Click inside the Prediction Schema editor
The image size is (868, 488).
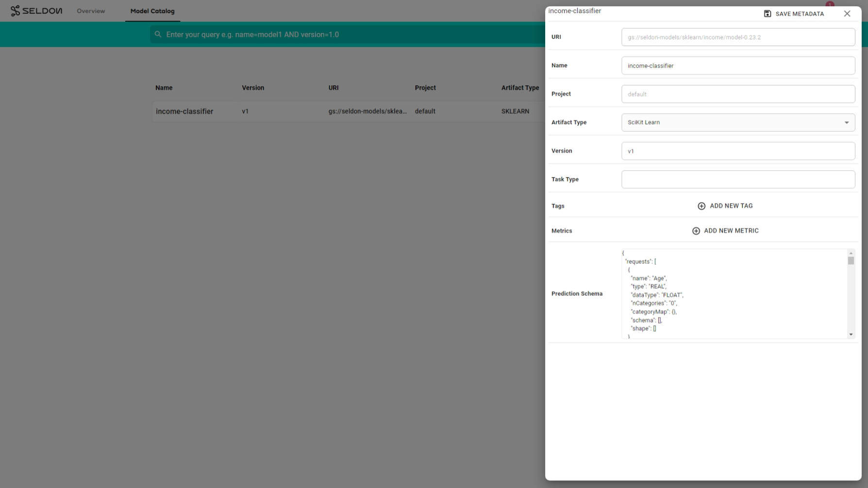[734, 294]
